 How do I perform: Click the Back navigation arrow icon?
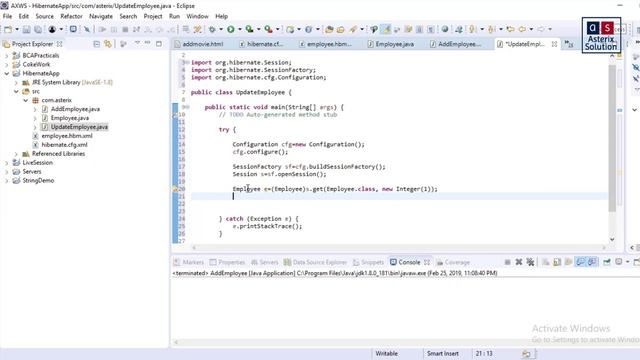[x=522, y=29]
